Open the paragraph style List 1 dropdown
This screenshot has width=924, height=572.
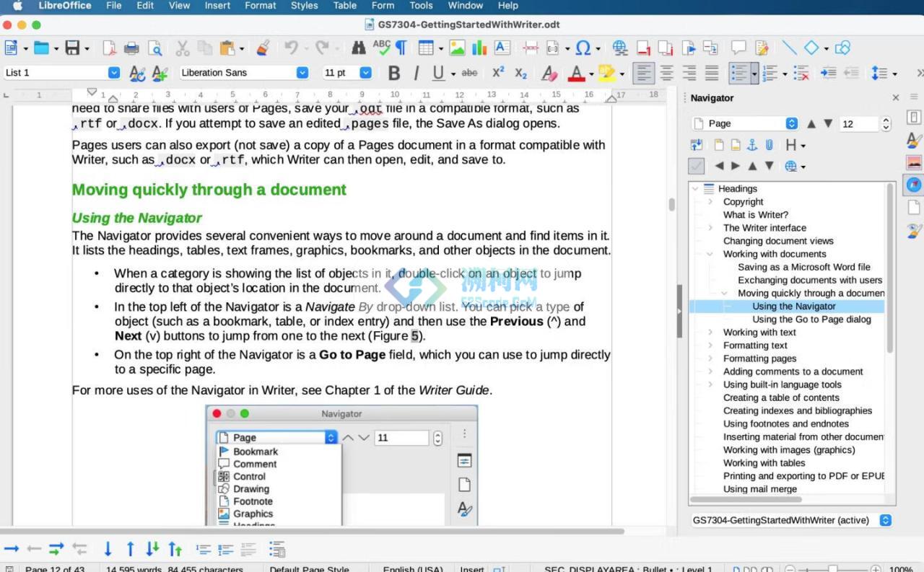pyautogui.click(x=114, y=73)
